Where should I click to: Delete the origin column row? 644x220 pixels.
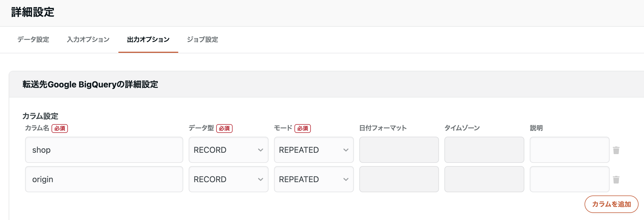[x=616, y=179]
